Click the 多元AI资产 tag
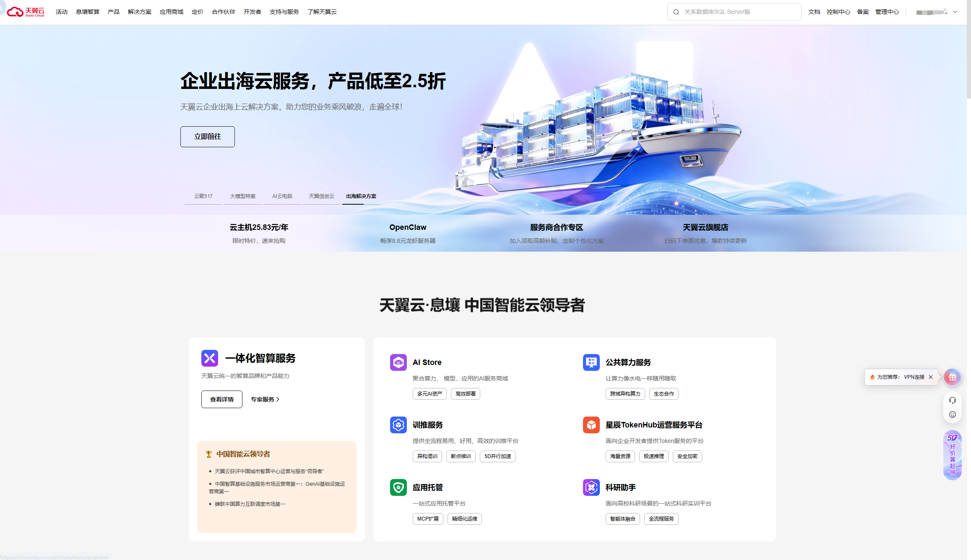The height and width of the screenshot is (560, 971). tap(430, 394)
